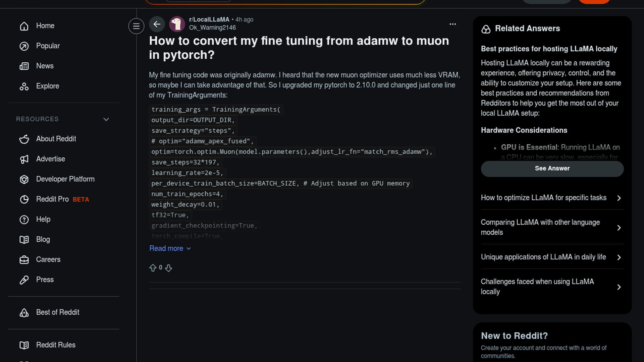The height and width of the screenshot is (362, 644).
Task: Click the back arrow button
Action: point(157,24)
